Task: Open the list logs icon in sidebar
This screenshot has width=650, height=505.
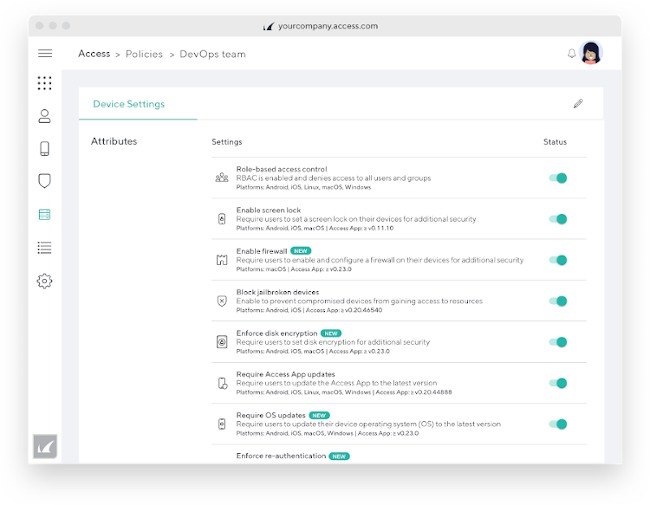Action: (44, 248)
